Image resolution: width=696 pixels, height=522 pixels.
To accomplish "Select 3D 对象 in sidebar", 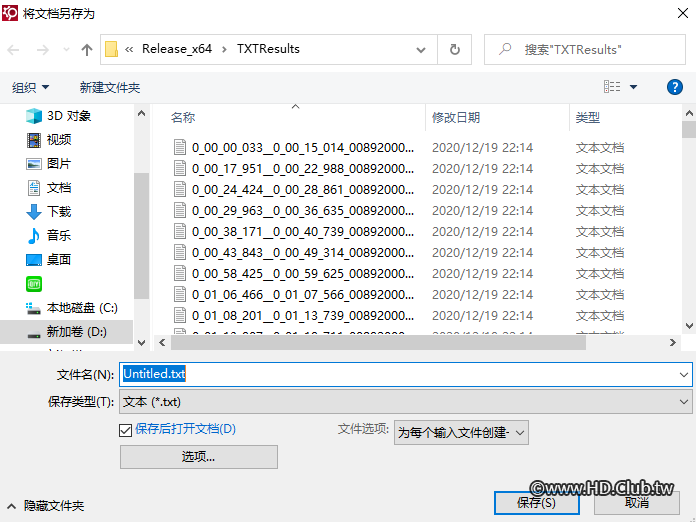I will pyautogui.click(x=58, y=116).
